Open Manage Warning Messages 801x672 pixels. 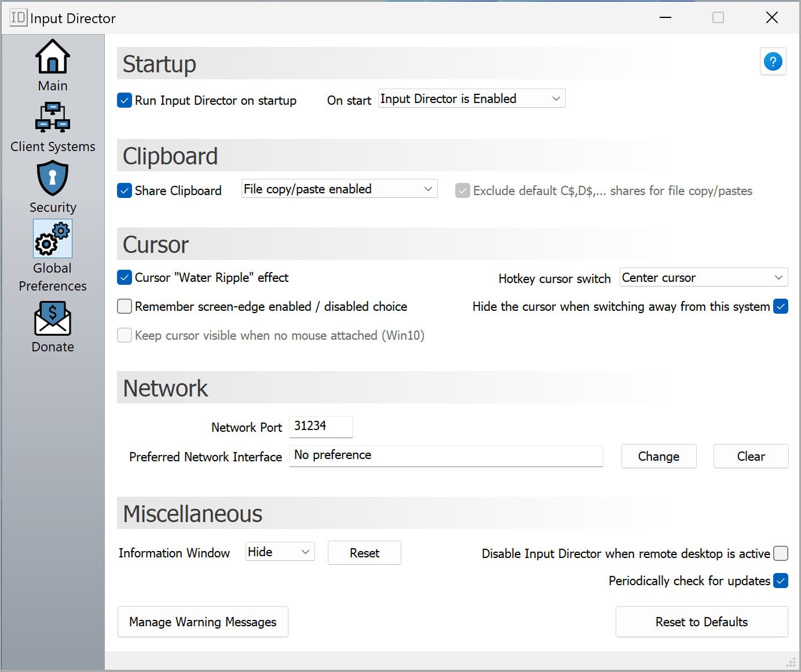coord(203,622)
